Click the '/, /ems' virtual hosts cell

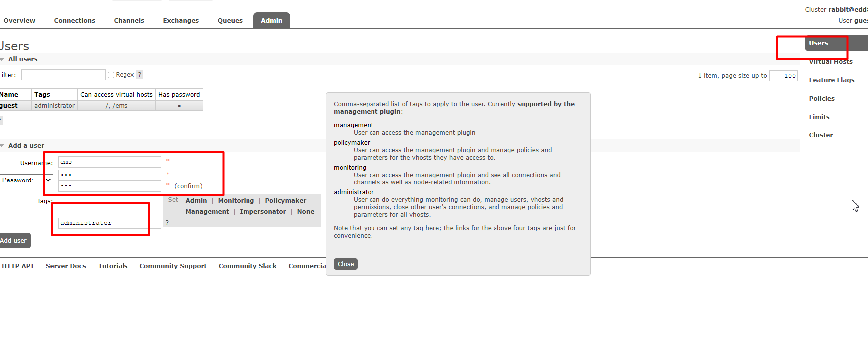(117, 106)
